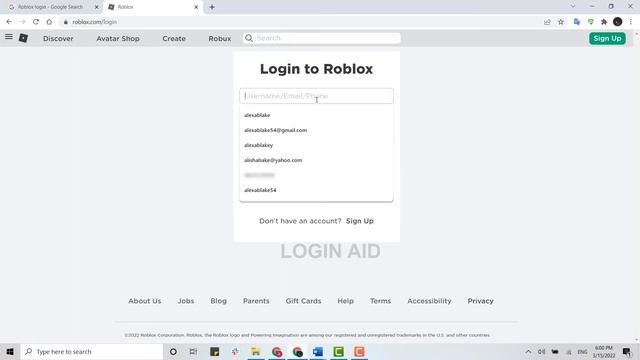Open the Privacy footer link
This screenshot has height=360, width=640.
point(480,301)
